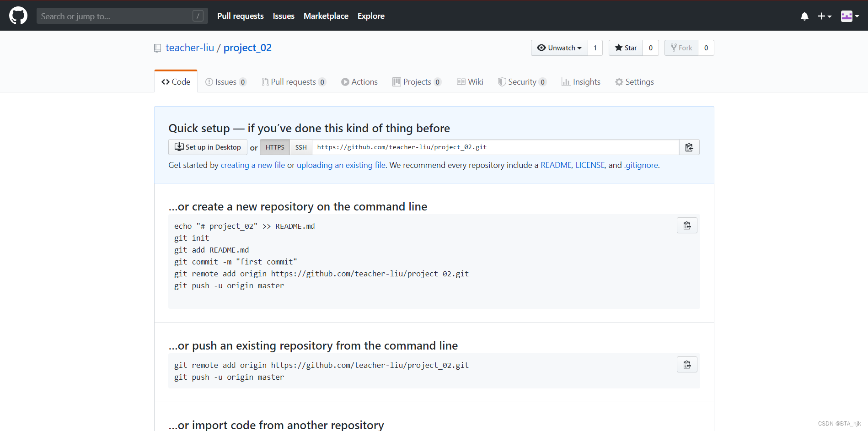Open Explore in top navigation
868x431 pixels.
pyautogui.click(x=371, y=16)
